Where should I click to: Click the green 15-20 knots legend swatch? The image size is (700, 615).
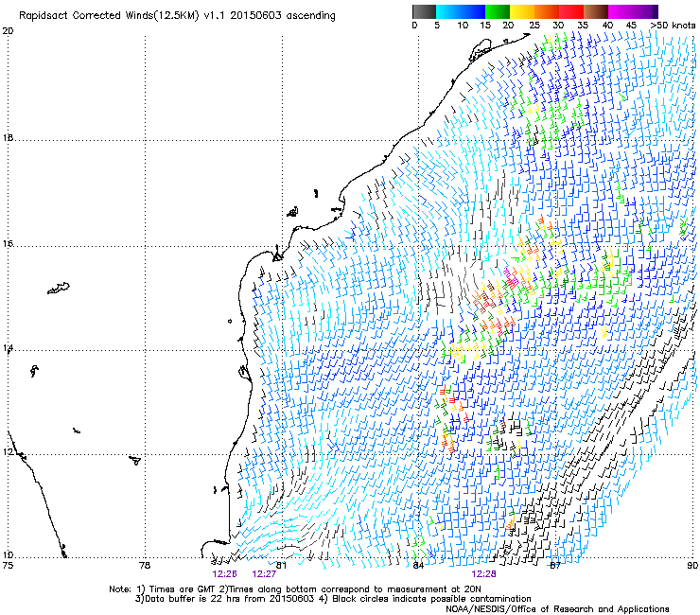pyautogui.click(x=498, y=11)
